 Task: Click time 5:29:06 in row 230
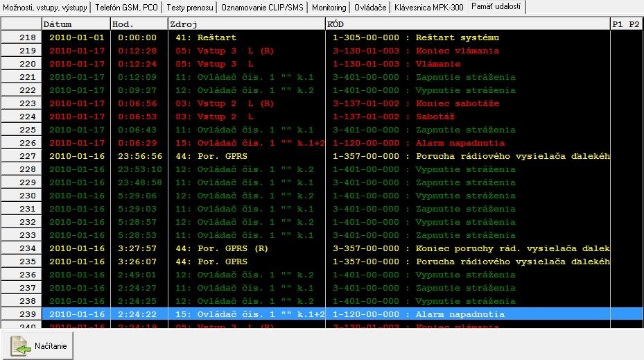pyautogui.click(x=137, y=195)
